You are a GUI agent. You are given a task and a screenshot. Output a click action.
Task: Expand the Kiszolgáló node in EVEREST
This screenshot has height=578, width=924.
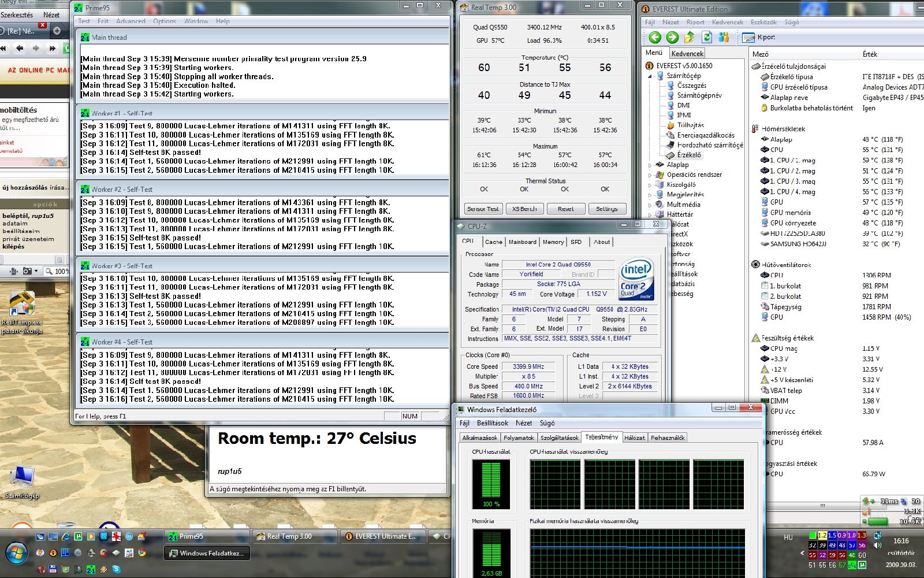click(x=650, y=184)
